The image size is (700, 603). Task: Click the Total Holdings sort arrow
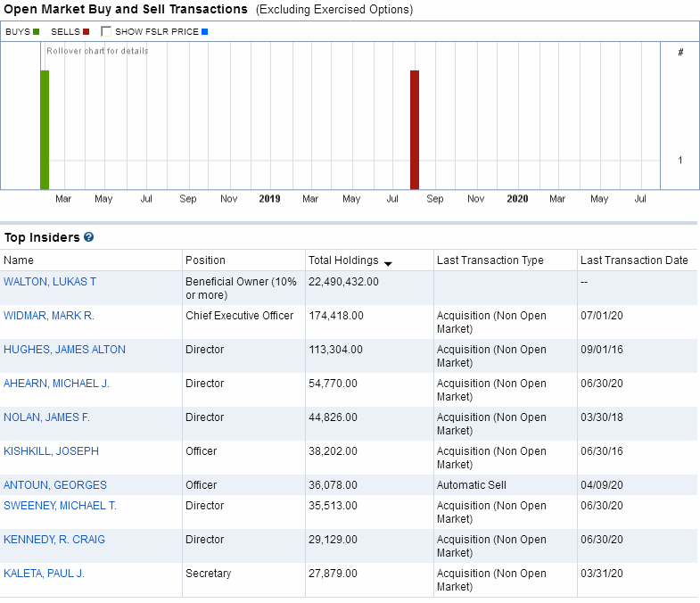point(388,263)
